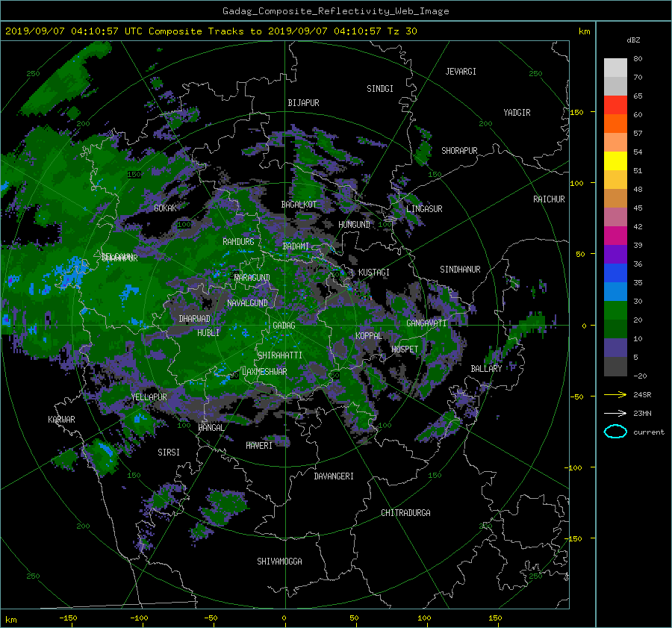
Task: Select the bright yellow dBZ legend swatch
Action: pyautogui.click(x=615, y=161)
